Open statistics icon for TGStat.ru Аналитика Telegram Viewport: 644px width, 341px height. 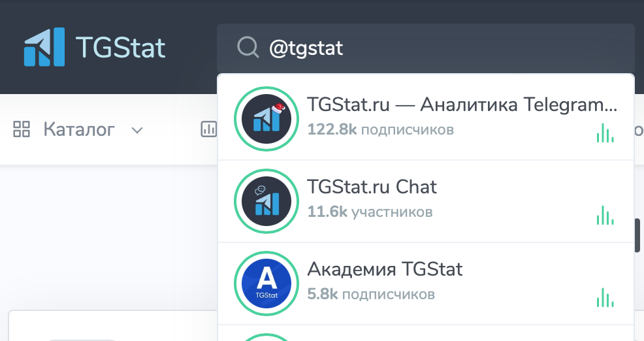605,133
